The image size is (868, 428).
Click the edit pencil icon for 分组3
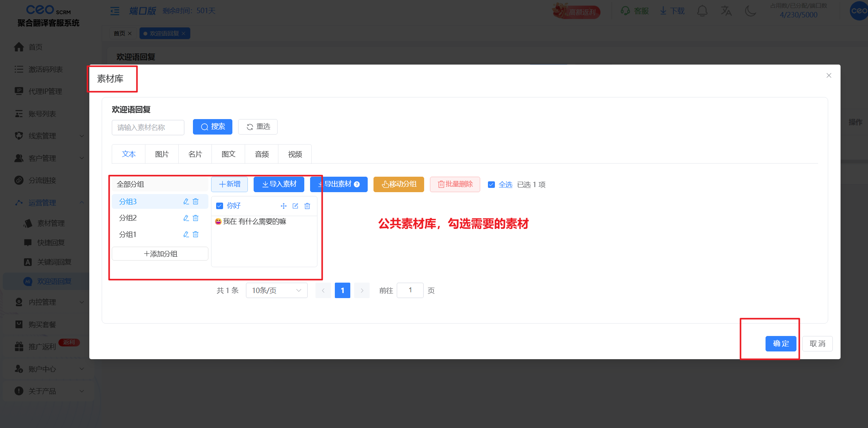click(x=186, y=201)
